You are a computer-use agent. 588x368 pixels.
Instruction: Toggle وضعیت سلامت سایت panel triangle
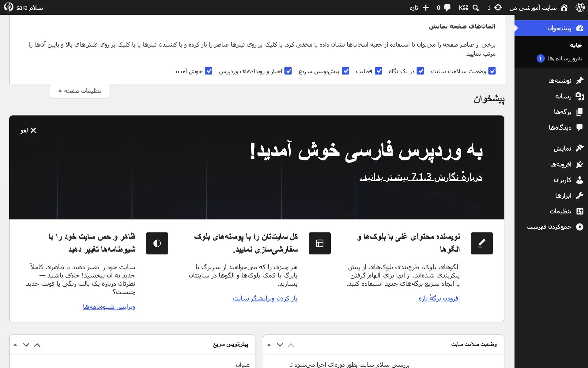269,345
